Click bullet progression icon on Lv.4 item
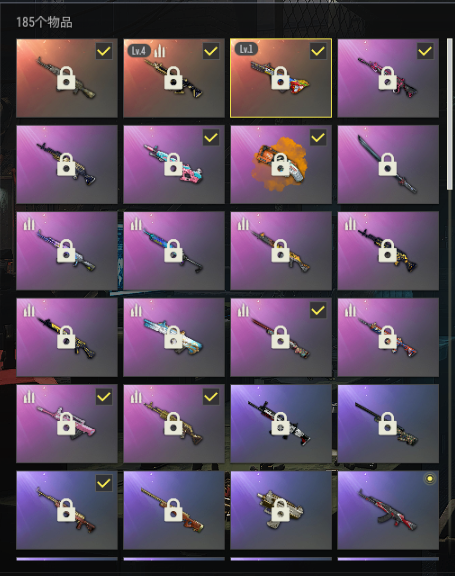The image size is (455, 576). (160, 51)
